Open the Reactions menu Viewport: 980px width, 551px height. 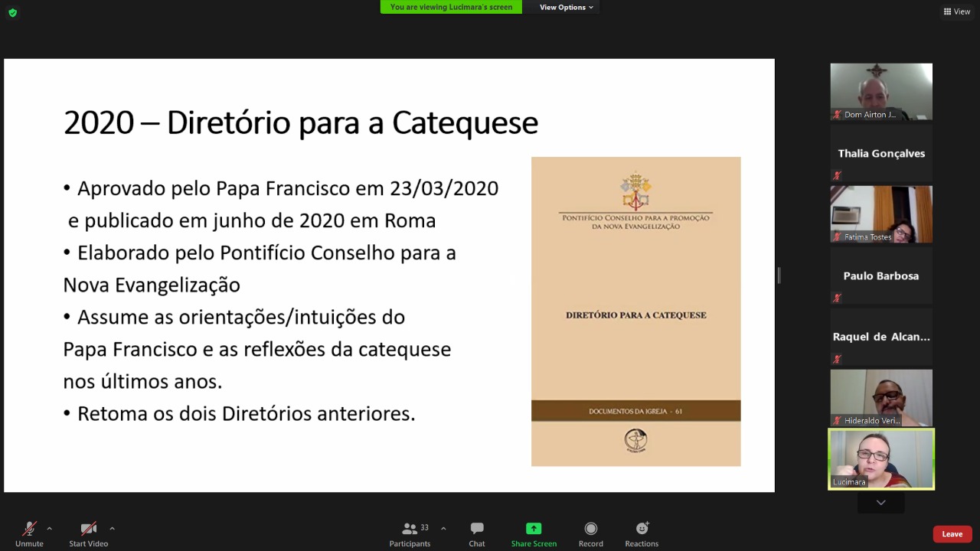tap(642, 533)
